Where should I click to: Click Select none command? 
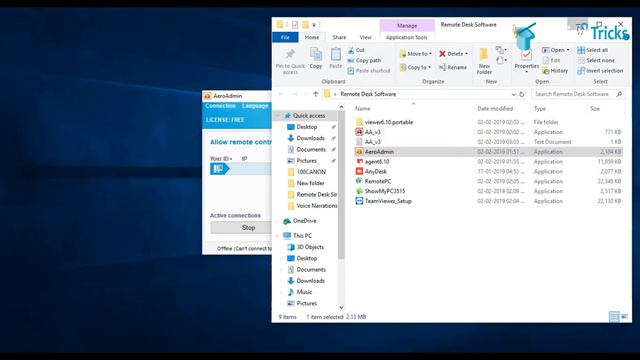coord(596,60)
